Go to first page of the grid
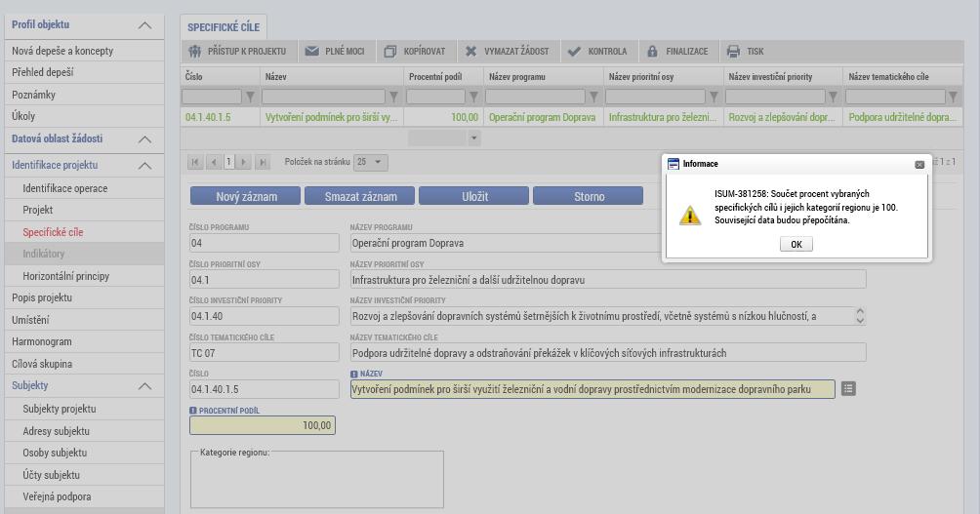980x514 pixels. (195, 162)
